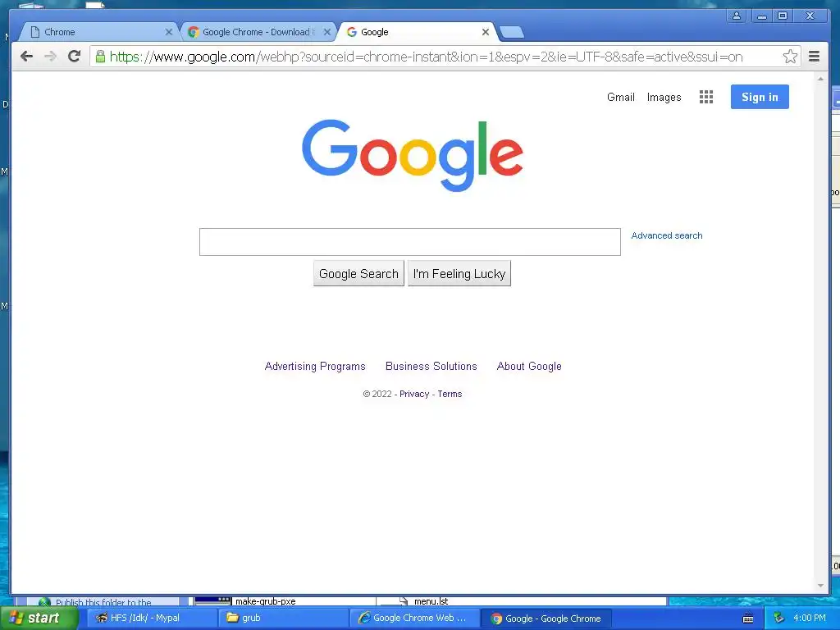Click the address bar URL
Image resolution: width=840 pixels, height=630 pixels.
426,57
